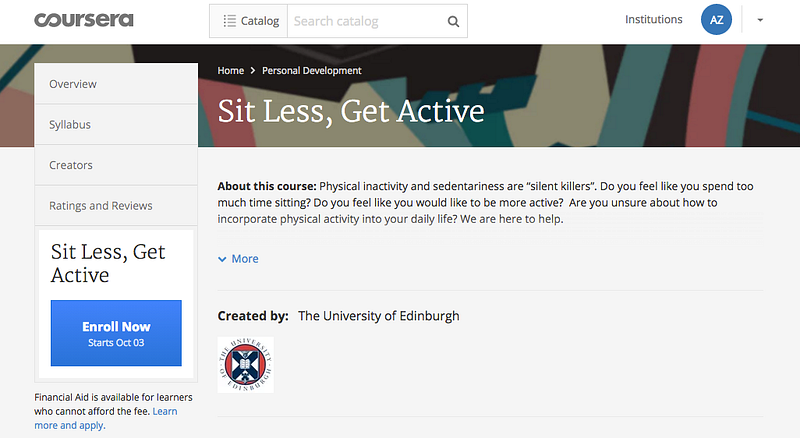The image size is (800, 438).
Task: Open the Personal Development breadcrumb
Action: (x=312, y=70)
